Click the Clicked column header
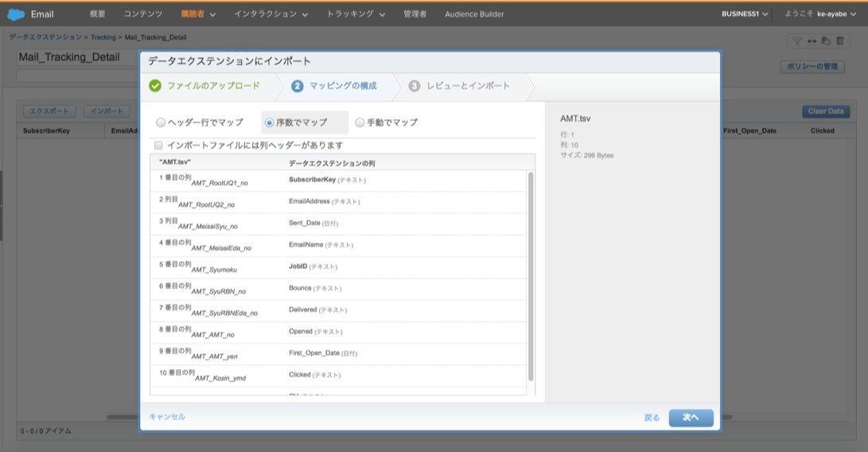Screen dimensions: 868x452 822,131
